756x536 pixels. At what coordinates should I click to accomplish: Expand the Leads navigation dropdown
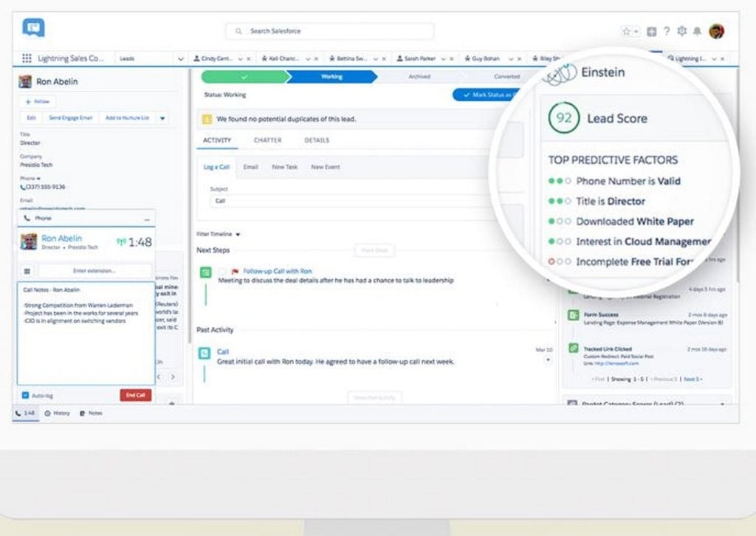180,59
